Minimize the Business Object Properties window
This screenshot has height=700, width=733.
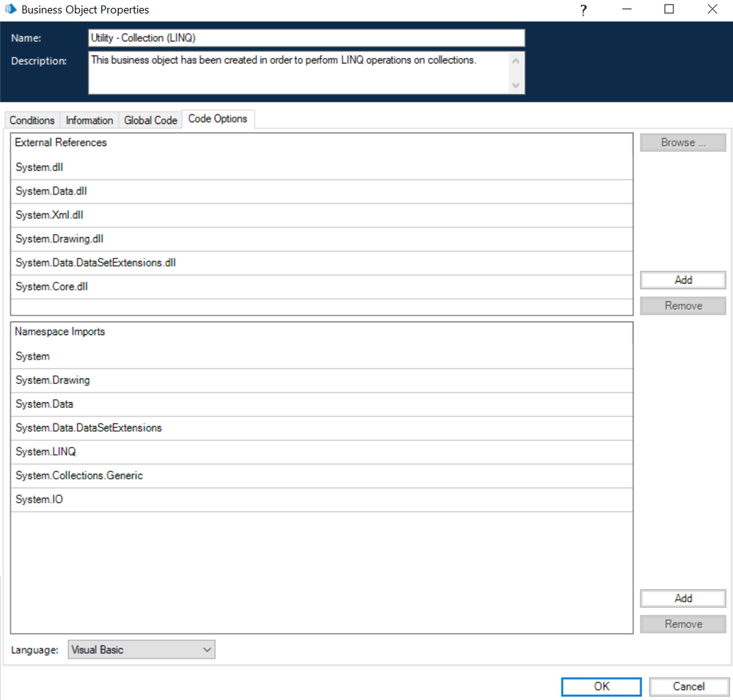tap(627, 10)
